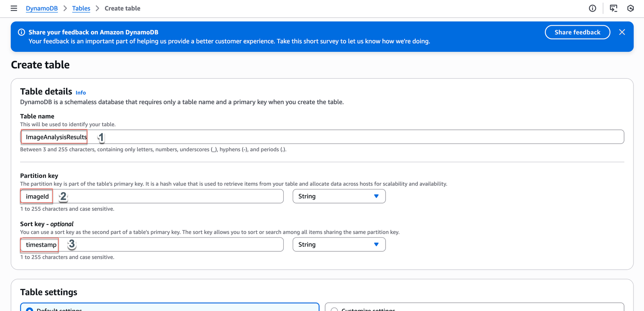The image size is (644, 311).
Task: Click into the Sort key name field
Action: click(152, 244)
